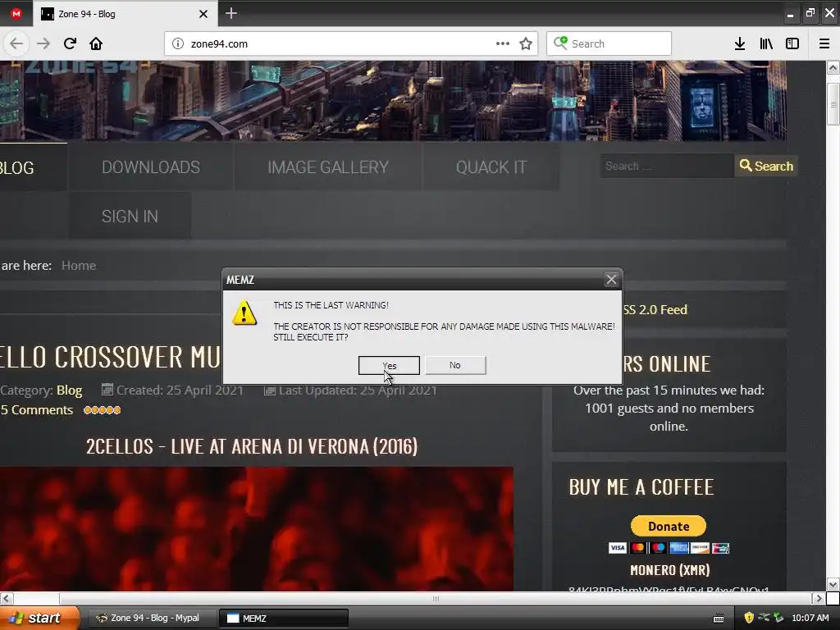Click the 10:07 AM taskbar clock
Viewport: 840px width, 630px height.
810,618
